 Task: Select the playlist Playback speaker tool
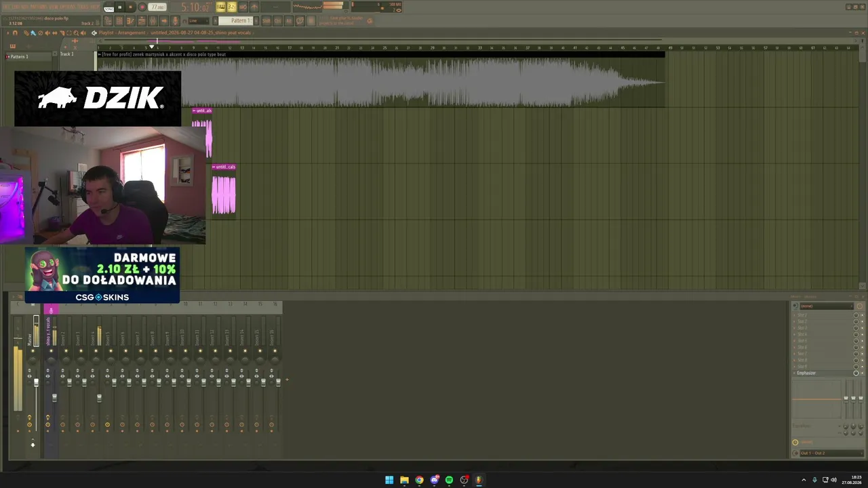(84, 33)
